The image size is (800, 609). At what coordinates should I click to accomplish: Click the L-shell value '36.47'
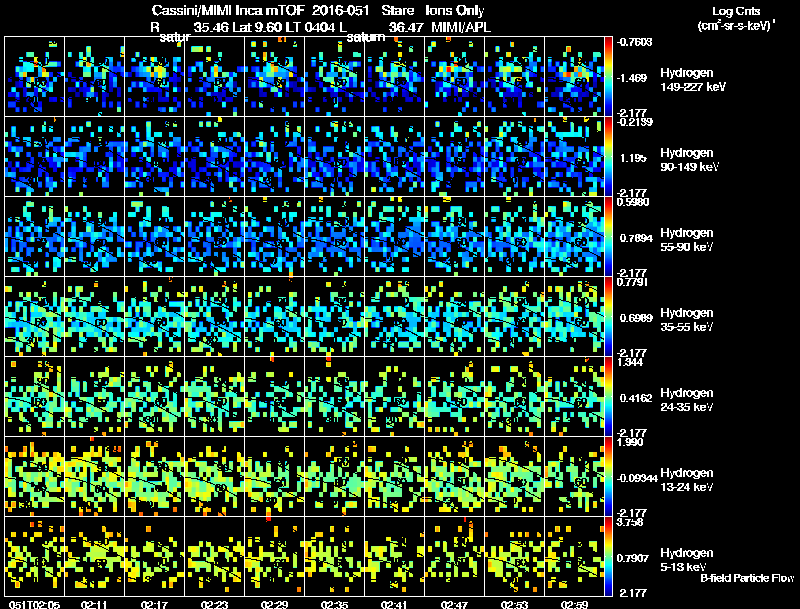tap(406, 27)
